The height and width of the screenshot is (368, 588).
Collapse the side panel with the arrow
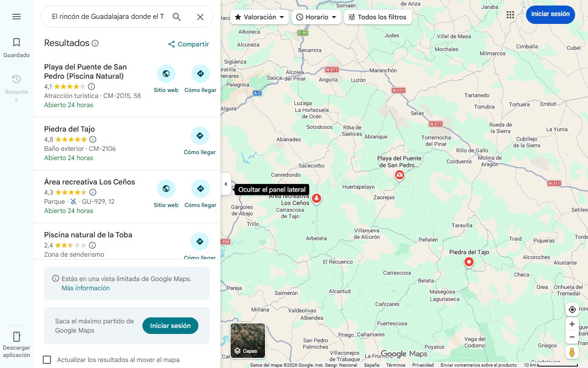[x=226, y=184]
